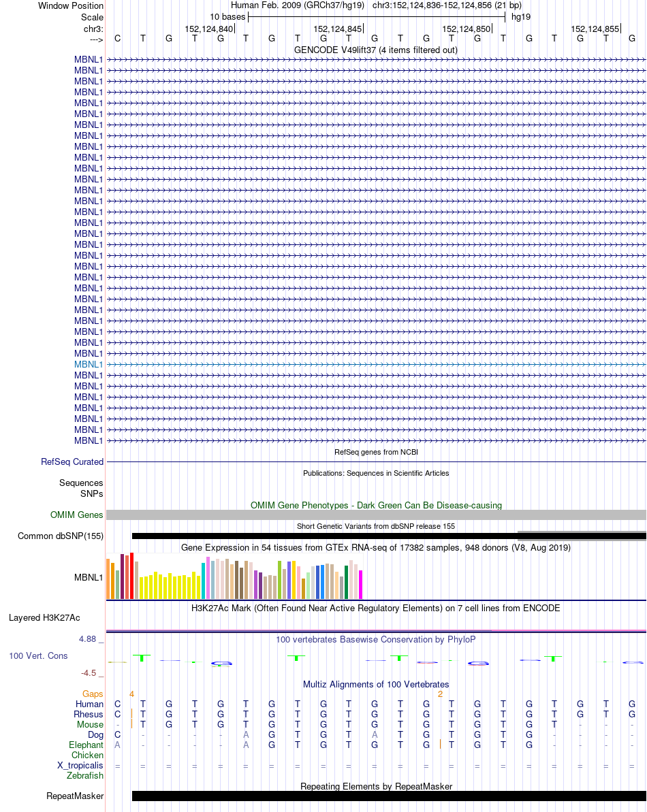Click the -4.5 PhyloP lower scale value
The height and width of the screenshot is (812, 647).
(x=89, y=673)
